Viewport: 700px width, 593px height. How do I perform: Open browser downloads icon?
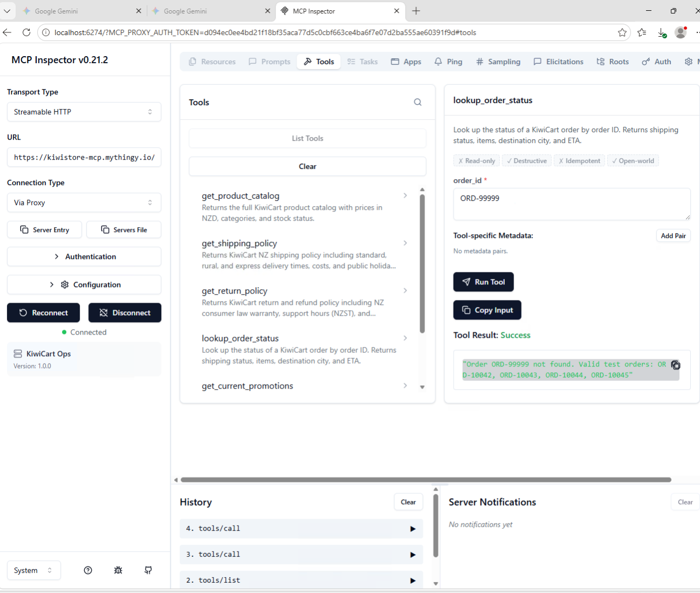[x=662, y=33]
